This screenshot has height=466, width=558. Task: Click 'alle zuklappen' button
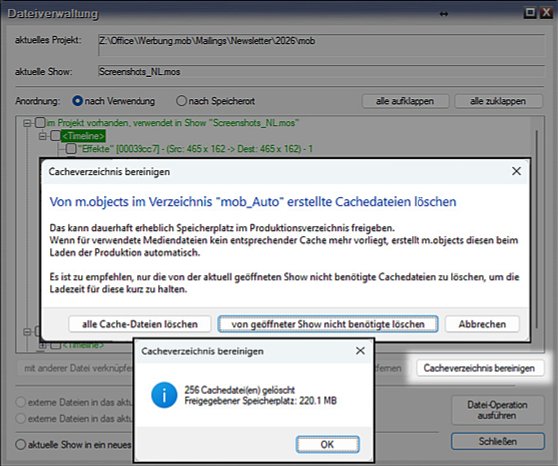tap(498, 101)
